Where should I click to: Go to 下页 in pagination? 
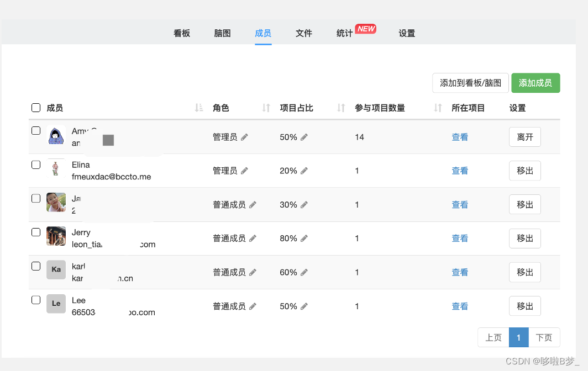point(544,337)
